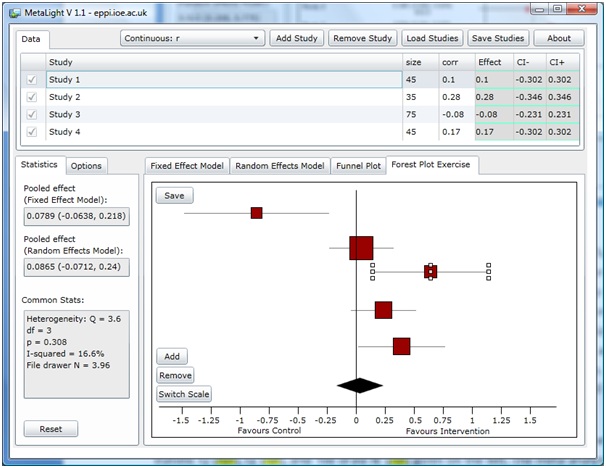Click the Reset button
Screen dimensions: 606x468
click(x=51, y=429)
